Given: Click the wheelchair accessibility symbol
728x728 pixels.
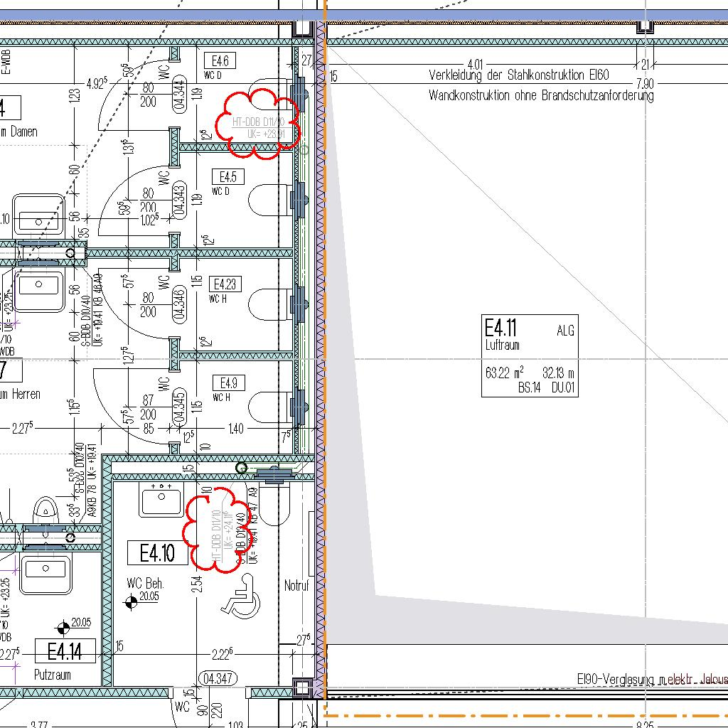Looking at the screenshot, I should (x=241, y=594).
